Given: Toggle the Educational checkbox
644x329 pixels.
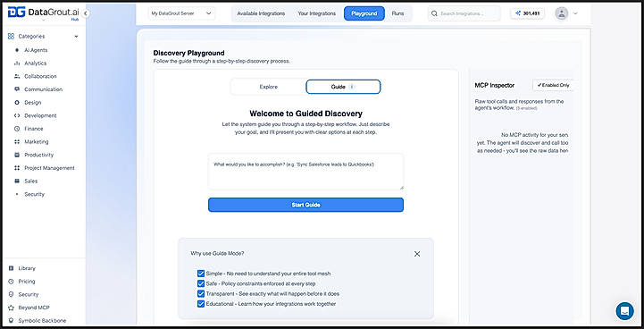Looking at the screenshot, I should coord(201,304).
